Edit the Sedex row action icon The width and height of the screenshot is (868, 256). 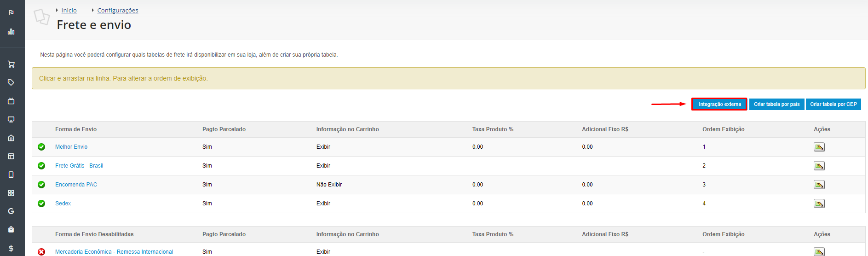pyautogui.click(x=819, y=204)
